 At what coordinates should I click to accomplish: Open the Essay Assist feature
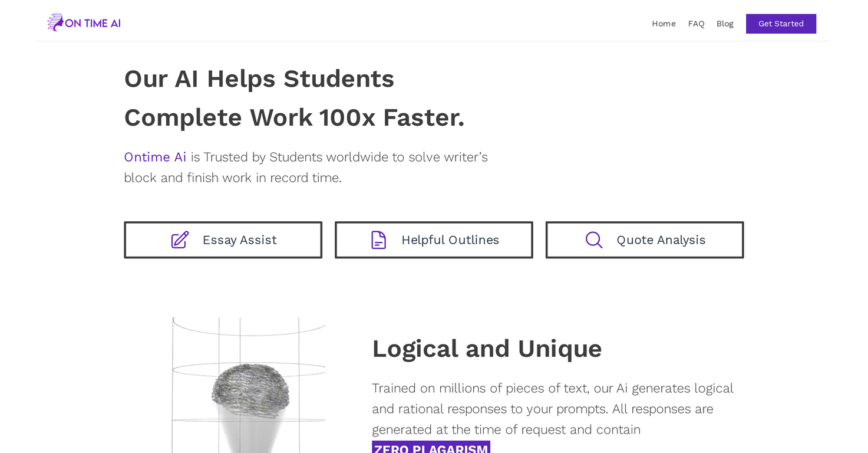click(223, 239)
